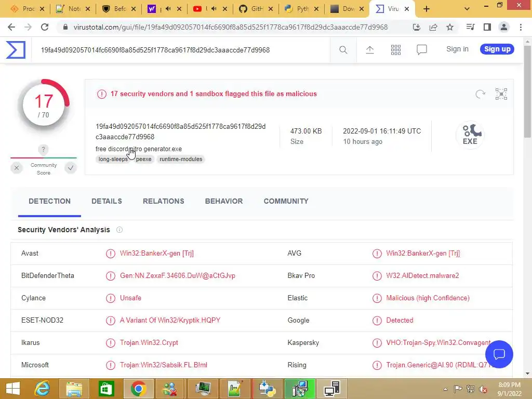Click the Sign in link
The width and height of the screenshot is (532, 399).
point(457,49)
